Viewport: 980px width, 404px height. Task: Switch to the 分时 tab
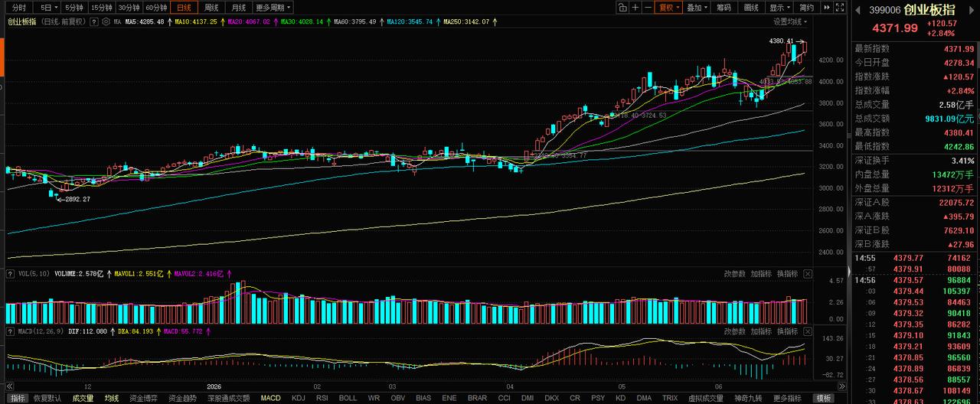[18, 7]
